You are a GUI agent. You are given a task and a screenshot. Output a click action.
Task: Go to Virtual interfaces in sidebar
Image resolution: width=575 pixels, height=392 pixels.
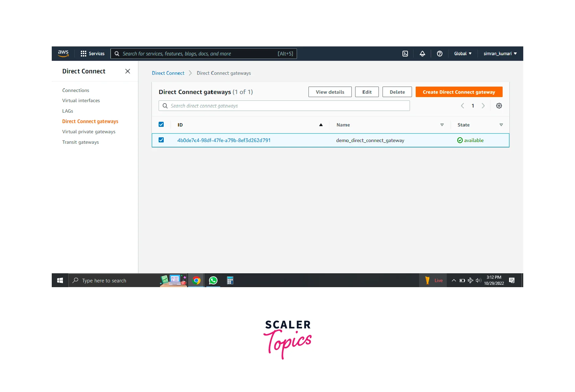[x=81, y=100]
